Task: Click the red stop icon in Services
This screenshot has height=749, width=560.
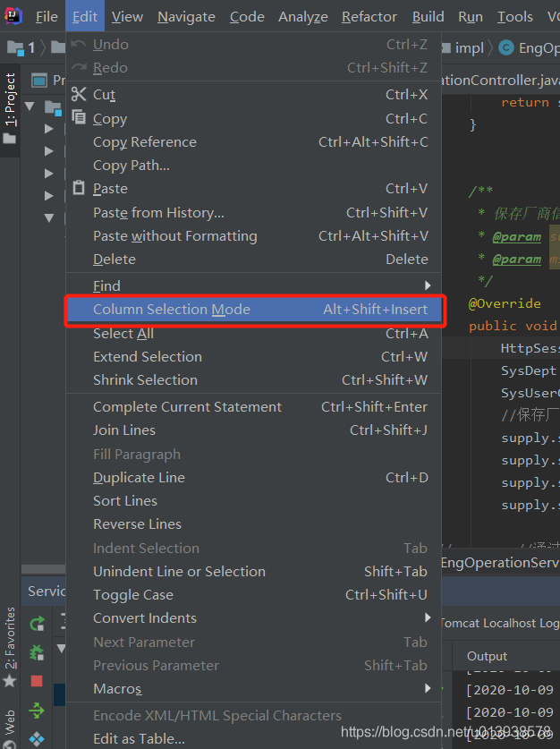Action: (37, 681)
